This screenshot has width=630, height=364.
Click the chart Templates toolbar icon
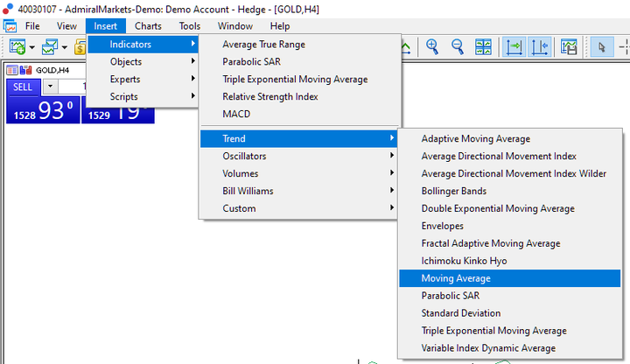(569, 47)
